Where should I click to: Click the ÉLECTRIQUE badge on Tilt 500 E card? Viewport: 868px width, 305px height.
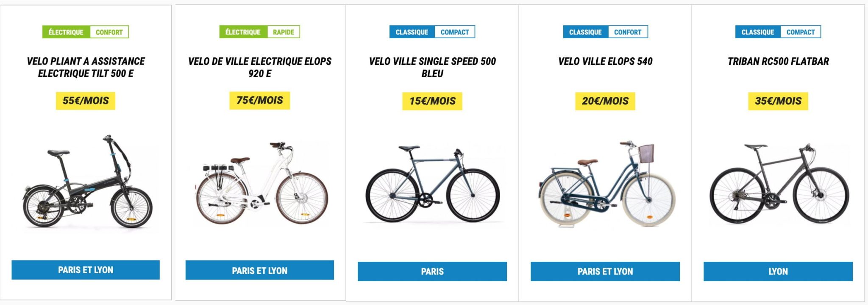click(65, 31)
